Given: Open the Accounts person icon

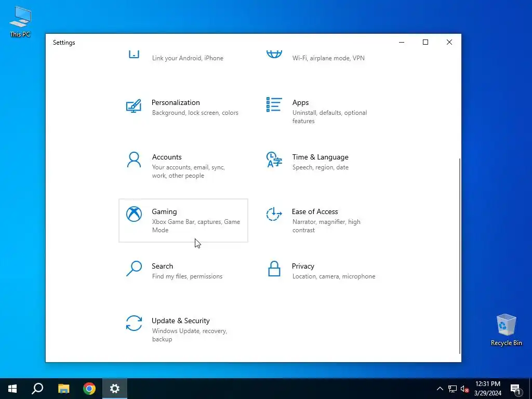Looking at the screenshot, I should coord(134,160).
